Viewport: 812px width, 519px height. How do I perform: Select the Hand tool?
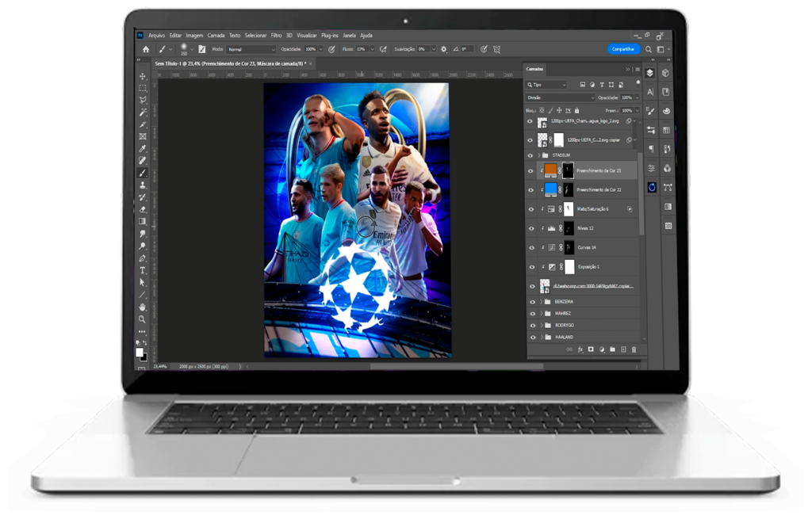tap(143, 307)
